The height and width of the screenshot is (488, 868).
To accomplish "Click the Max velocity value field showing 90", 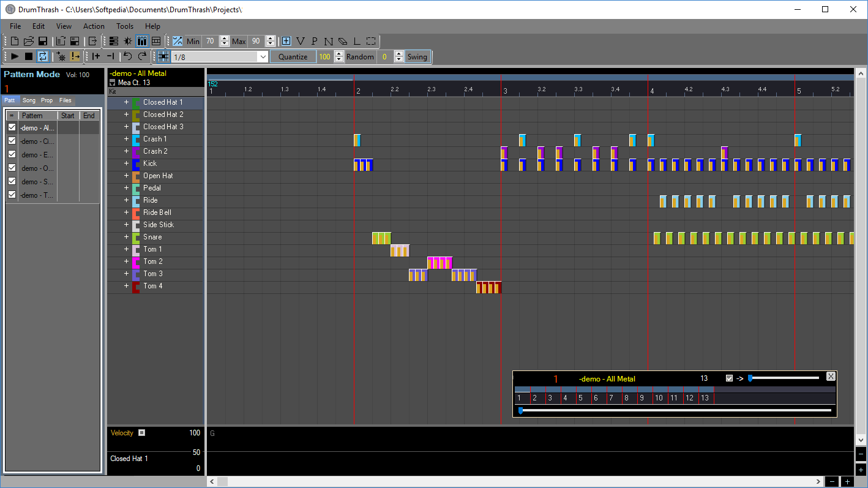I will [x=256, y=41].
